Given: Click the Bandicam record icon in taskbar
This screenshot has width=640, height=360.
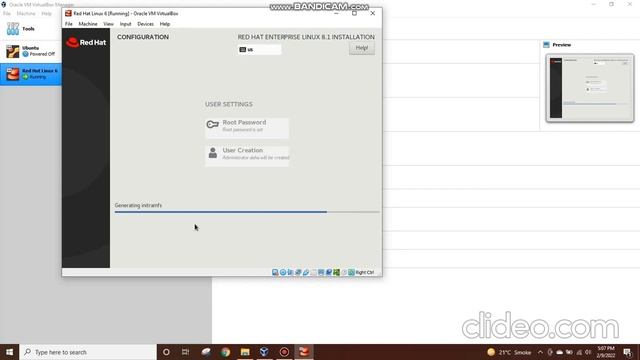Looking at the screenshot, I should tap(284, 352).
